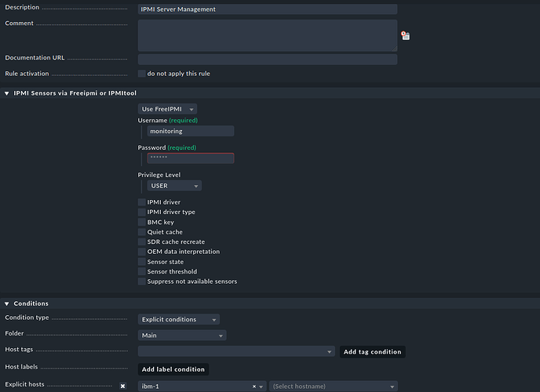Viewport: 540px width, 392px height.
Task: Click the Documentation URL field
Action: tap(268, 59)
